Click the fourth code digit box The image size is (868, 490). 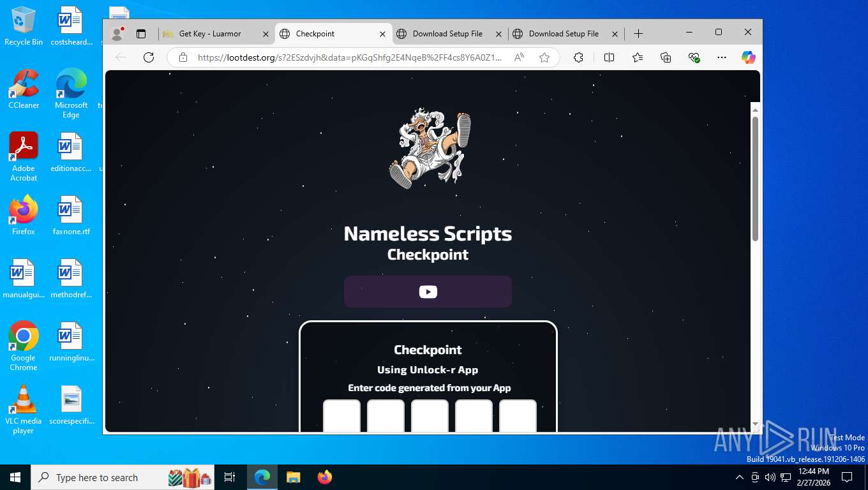point(474,416)
